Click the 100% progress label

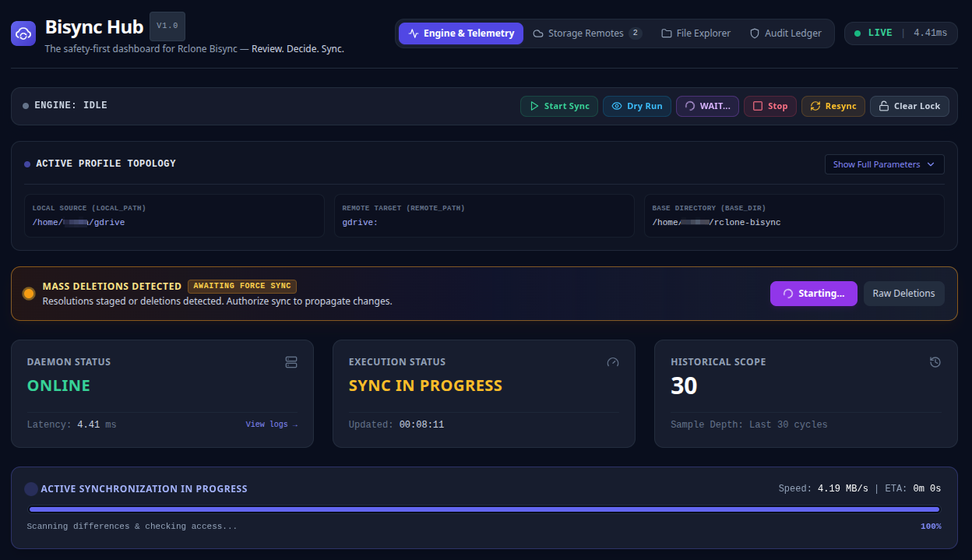tap(931, 527)
